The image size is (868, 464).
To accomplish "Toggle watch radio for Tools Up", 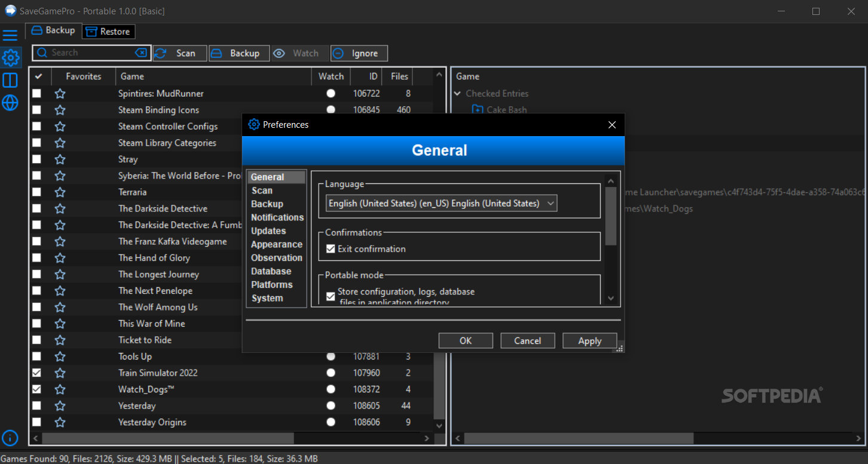I will (331, 357).
